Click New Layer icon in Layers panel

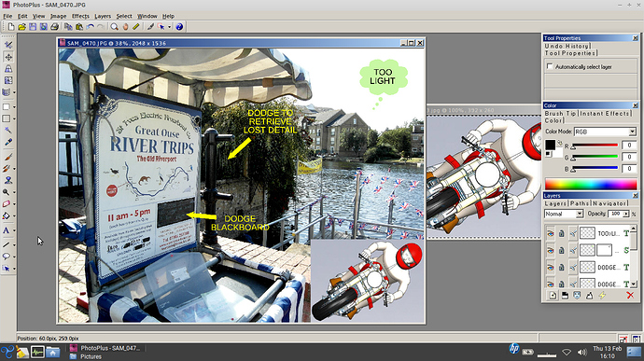[x=553, y=296]
